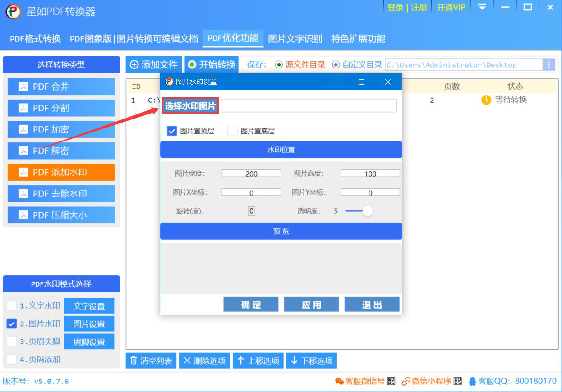Click the 图片高度 input field

coord(370,173)
